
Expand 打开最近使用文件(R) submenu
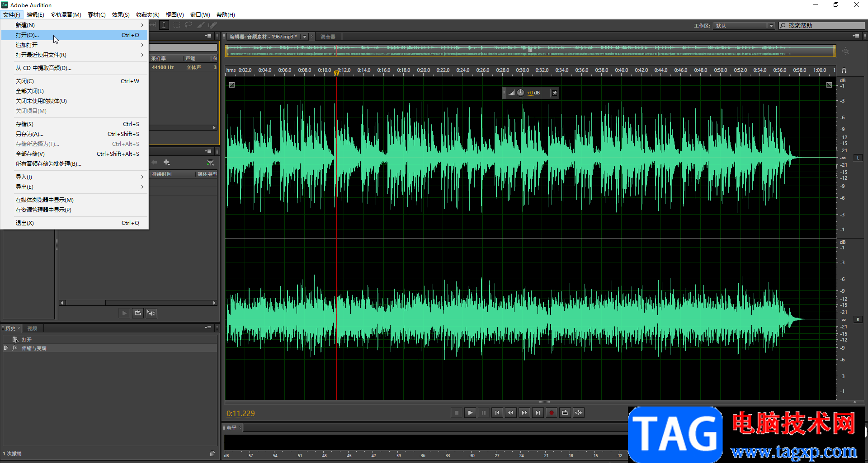coord(75,55)
